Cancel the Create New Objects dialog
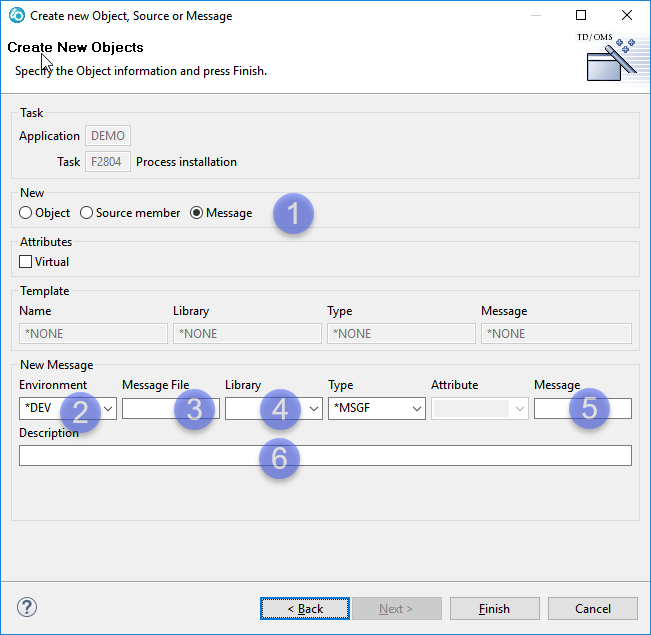This screenshot has height=635, width=651. pyautogui.click(x=592, y=608)
